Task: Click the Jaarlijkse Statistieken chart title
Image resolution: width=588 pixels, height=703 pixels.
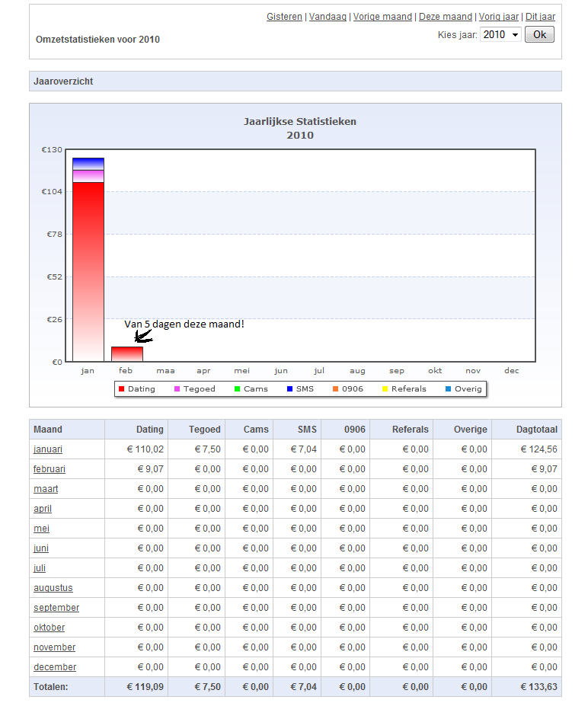Action: [x=299, y=122]
